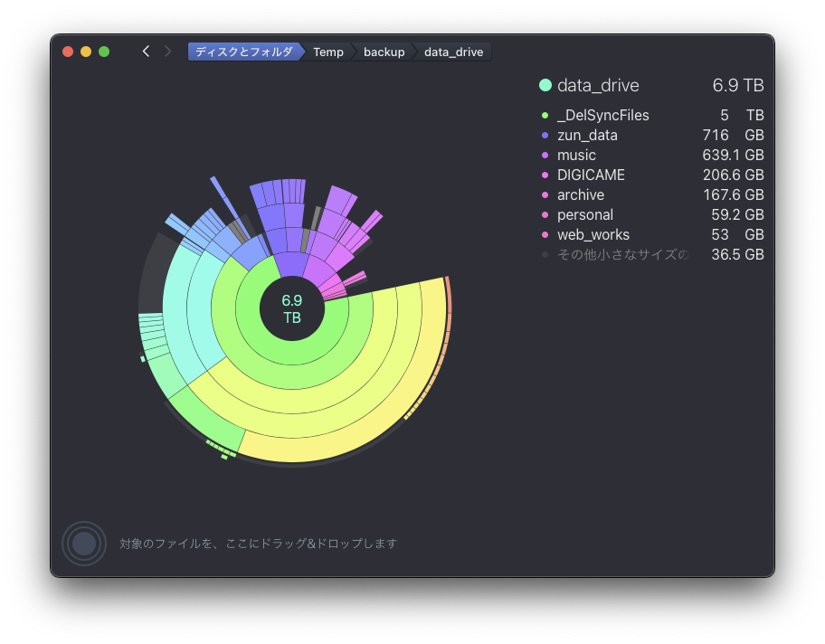Screen dimensions: 825x644
Task: Select data_drive breadcrumb segment
Action: click(453, 52)
